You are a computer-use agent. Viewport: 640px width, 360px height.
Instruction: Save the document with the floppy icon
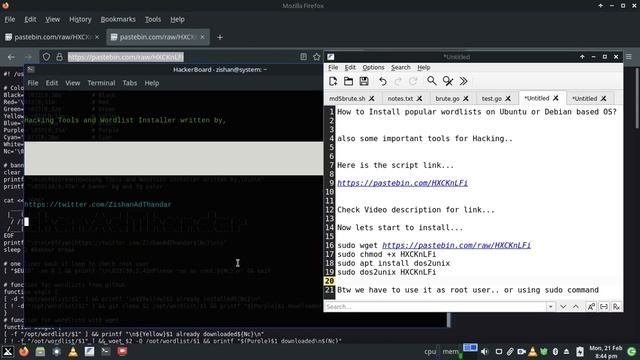pyautogui.click(x=364, y=81)
